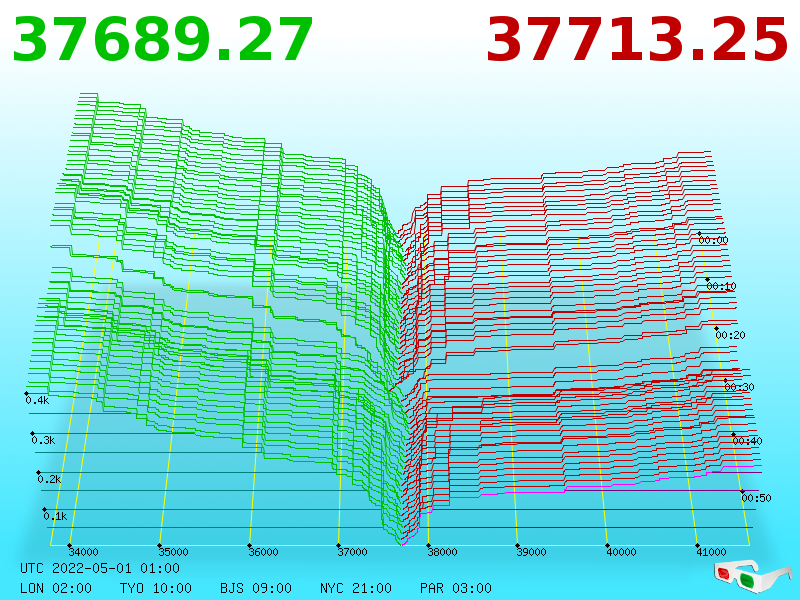800x600 pixels.
Task: Click the 00:40 time axis marker
Action: pos(747,441)
